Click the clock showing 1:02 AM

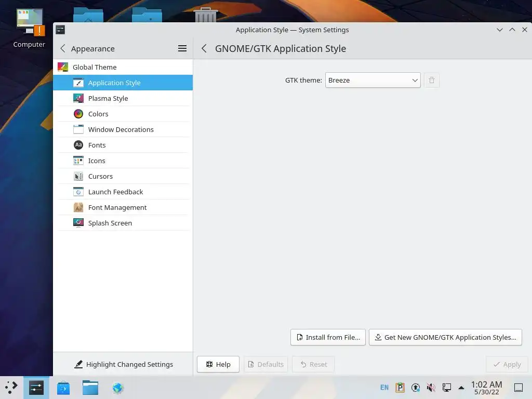486,388
